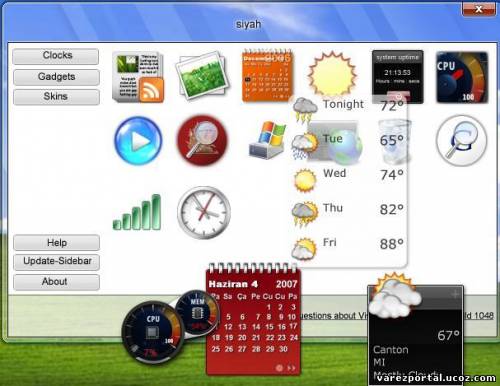Open the red magnifier search gadget
The image size is (500, 386).
tap(202, 140)
